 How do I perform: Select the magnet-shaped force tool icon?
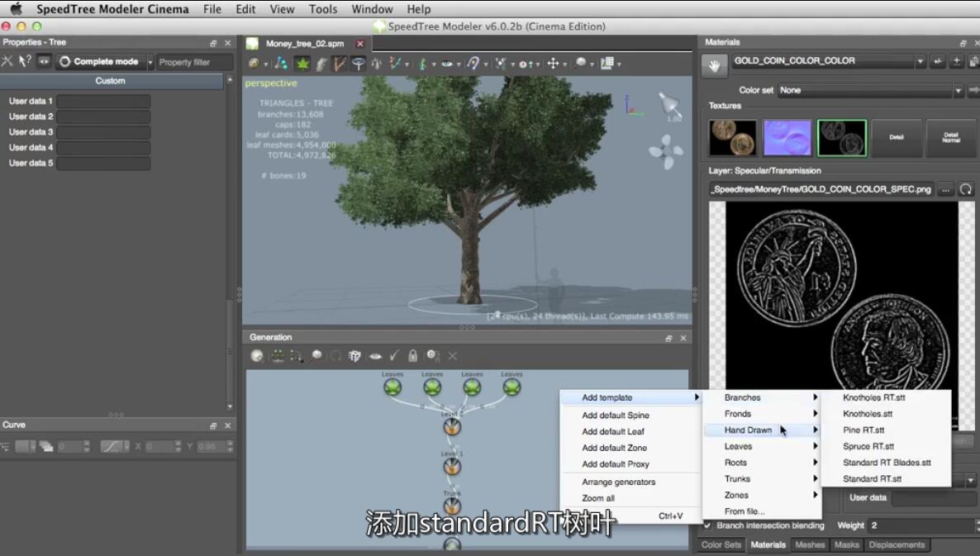[x=473, y=63]
